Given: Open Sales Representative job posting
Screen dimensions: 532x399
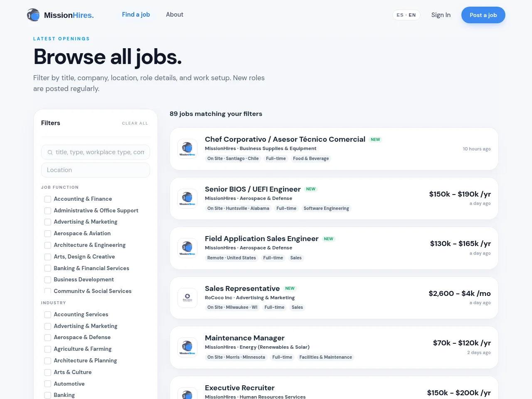Looking at the screenshot, I should pos(242,288).
